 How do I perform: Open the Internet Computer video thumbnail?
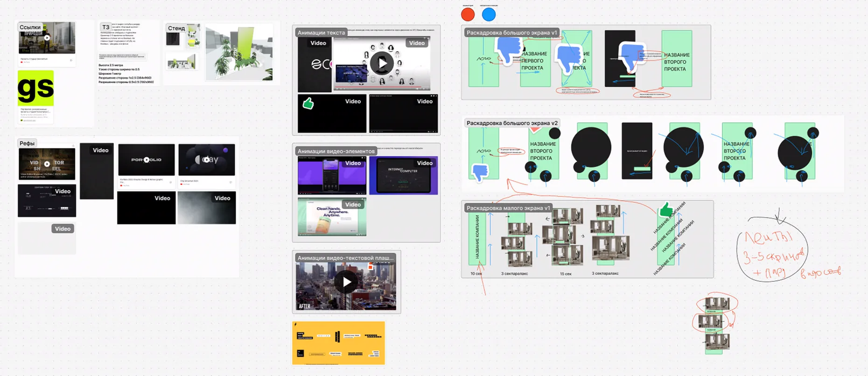click(403, 175)
